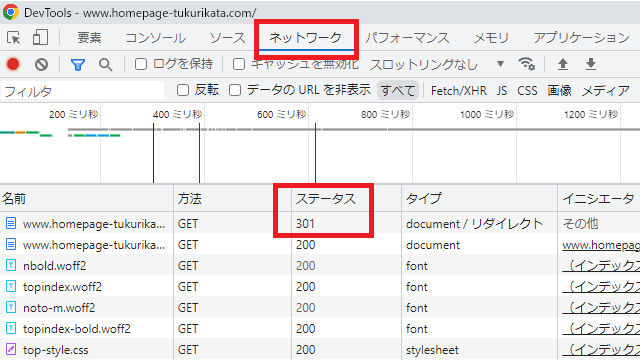This screenshot has height=360, width=640.
Task: Sort by the イニシエータ column header
Action: click(599, 199)
